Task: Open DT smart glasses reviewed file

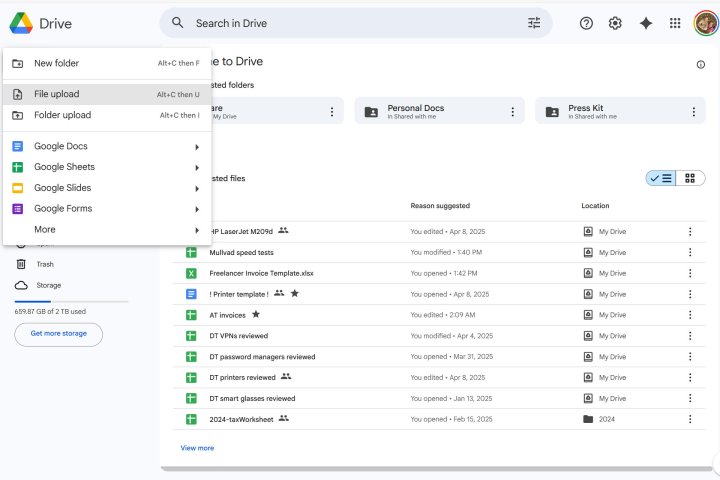Action: tap(252, 398)
